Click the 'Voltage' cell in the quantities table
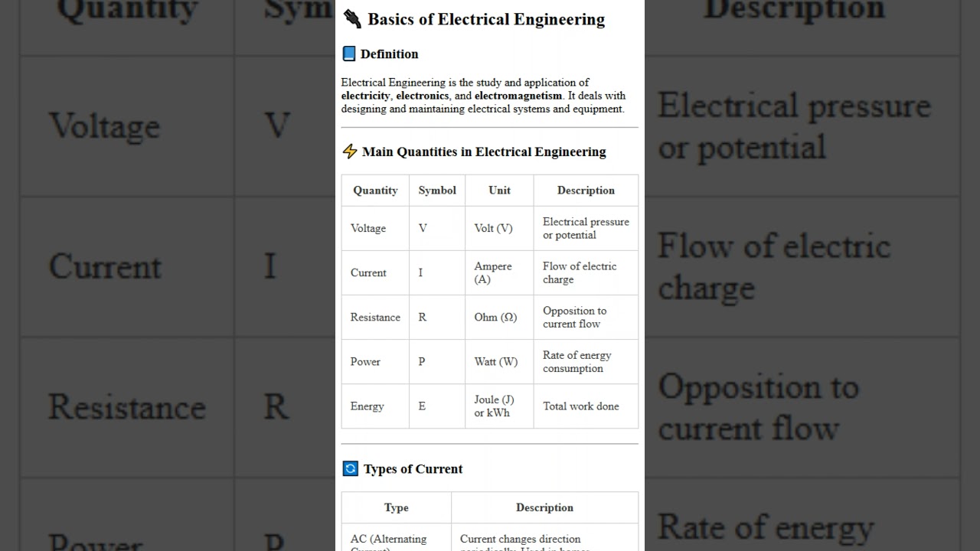 point(368,228)
